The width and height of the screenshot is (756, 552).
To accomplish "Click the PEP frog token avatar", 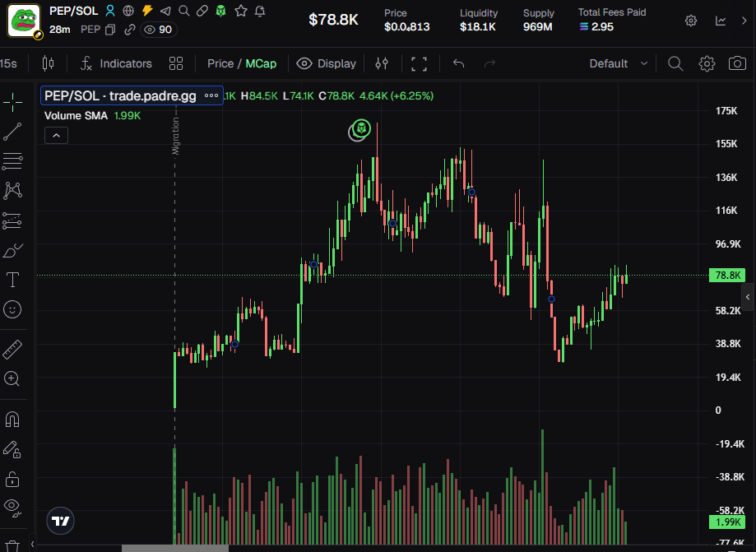I will pyautogui.click(x=24, y=21).
